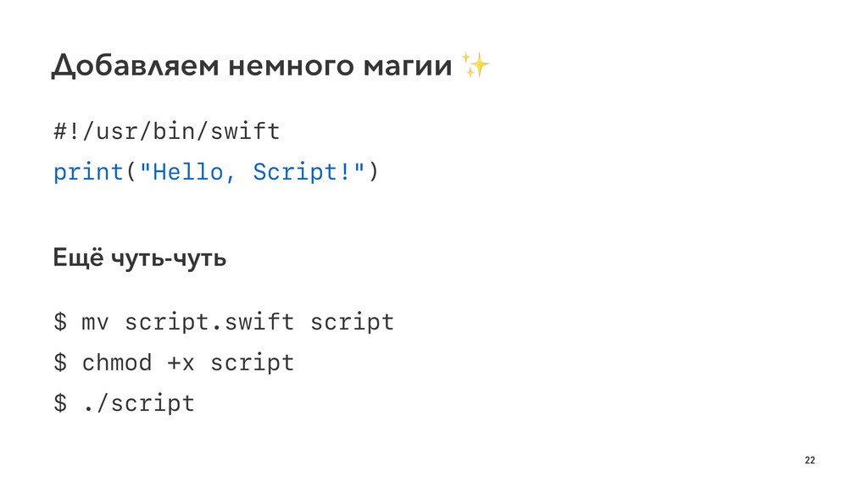Image resolution: width=868 pixels, height=488 pixels.
Task: Click the dollar sign before mv
Action: [x=60, y=321]
